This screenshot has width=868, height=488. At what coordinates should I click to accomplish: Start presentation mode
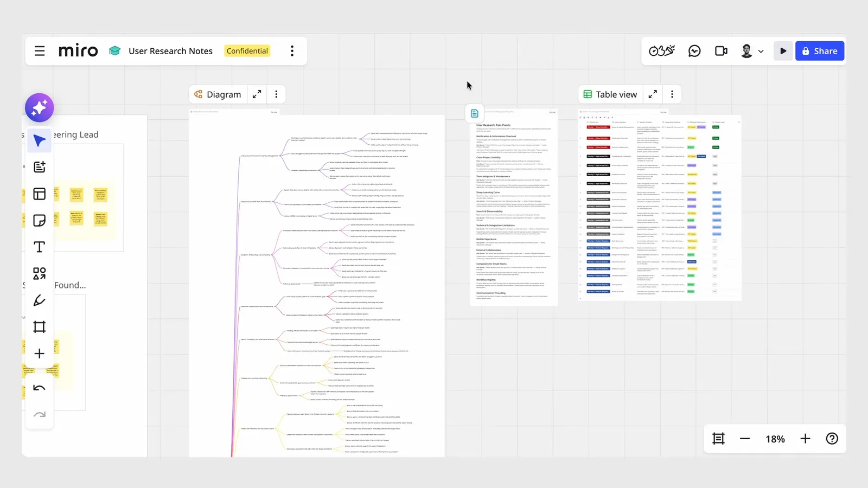click(783, 51)
